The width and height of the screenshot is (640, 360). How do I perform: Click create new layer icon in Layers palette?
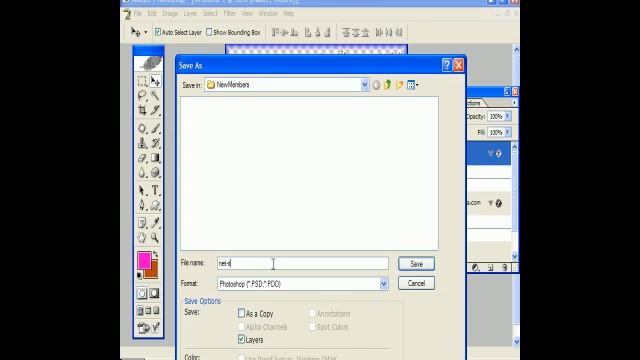pyautogui.click(x=491, y=268)
